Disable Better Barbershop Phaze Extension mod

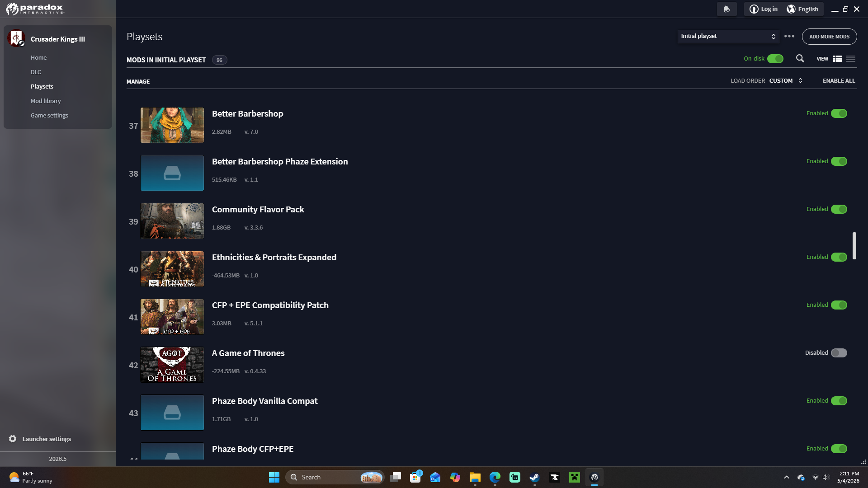(x=839, y=161)
